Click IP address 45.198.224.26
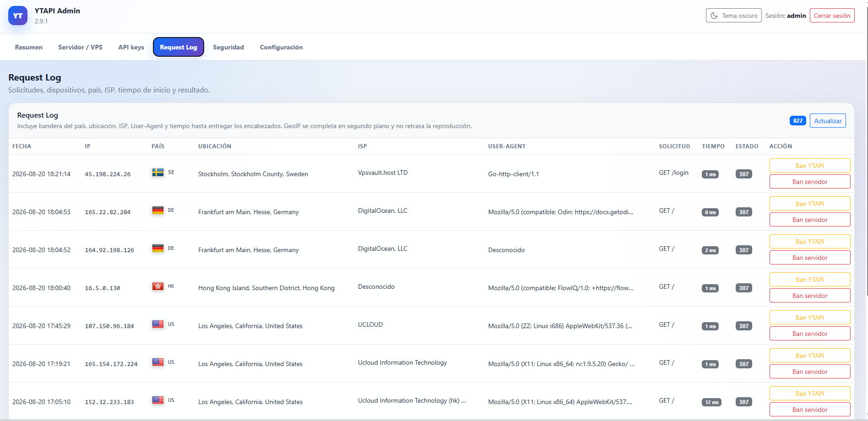868x421 pixels. pos(108,174)
